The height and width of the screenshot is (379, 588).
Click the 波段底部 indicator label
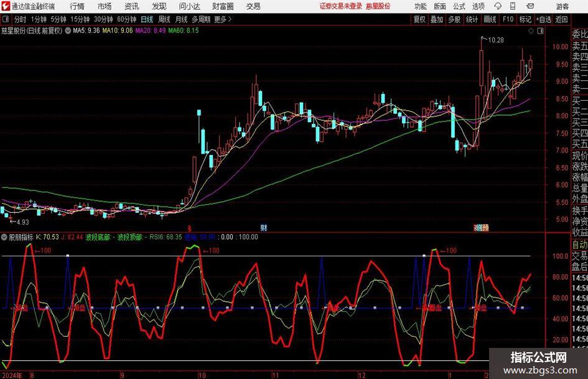tap(98, 236)
